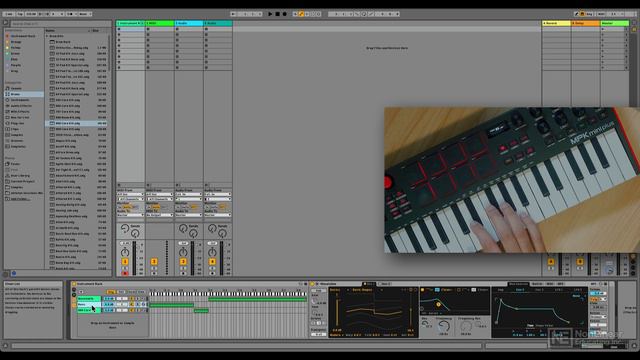Select the Plug-Ins category in browser
This screenshot has height=360, width=640.
point(17,123)
